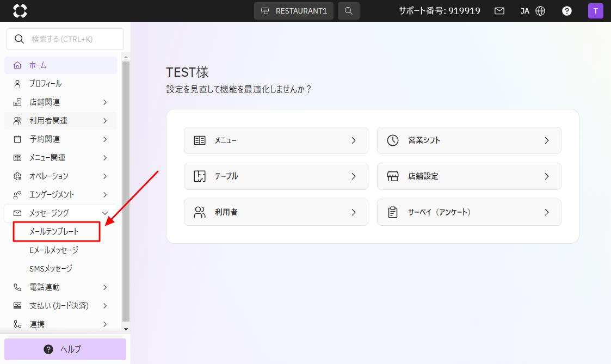Open the メニュー card in main panel

(x=276, y=140)
